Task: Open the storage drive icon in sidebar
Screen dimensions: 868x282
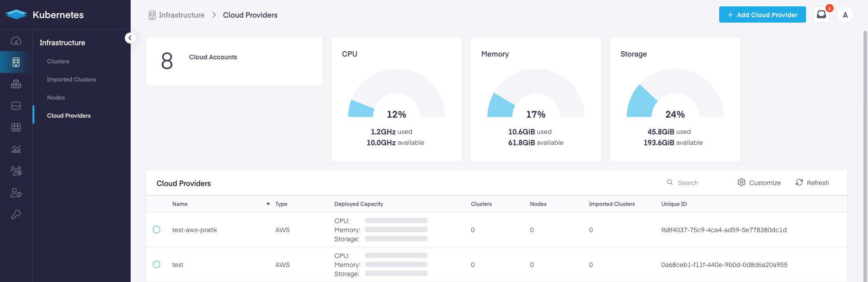Action: (x=16, y=106)
